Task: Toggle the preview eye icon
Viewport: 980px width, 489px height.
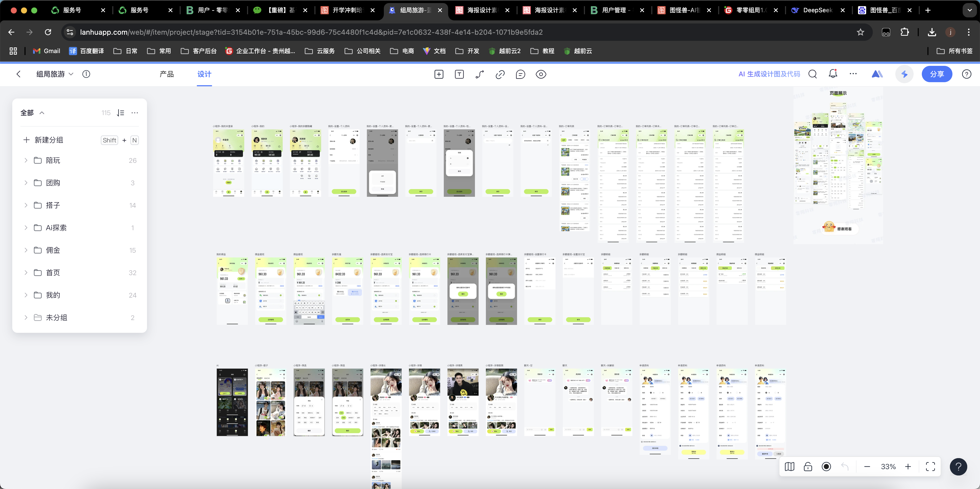Action: tap(541, 74)
